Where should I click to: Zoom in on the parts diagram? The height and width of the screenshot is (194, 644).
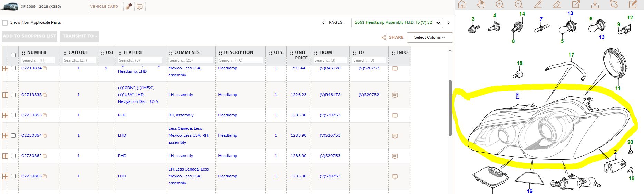tap(500, 4)
